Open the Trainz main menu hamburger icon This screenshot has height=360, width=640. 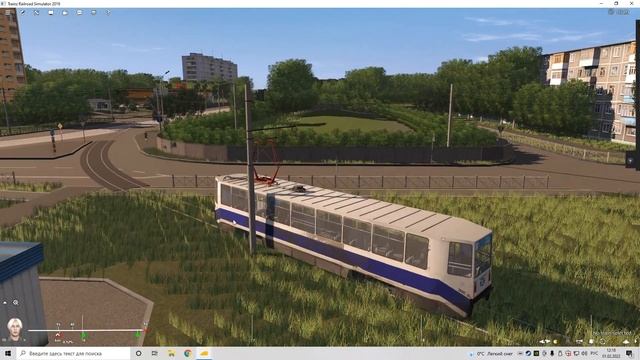(x=8, y=13)
